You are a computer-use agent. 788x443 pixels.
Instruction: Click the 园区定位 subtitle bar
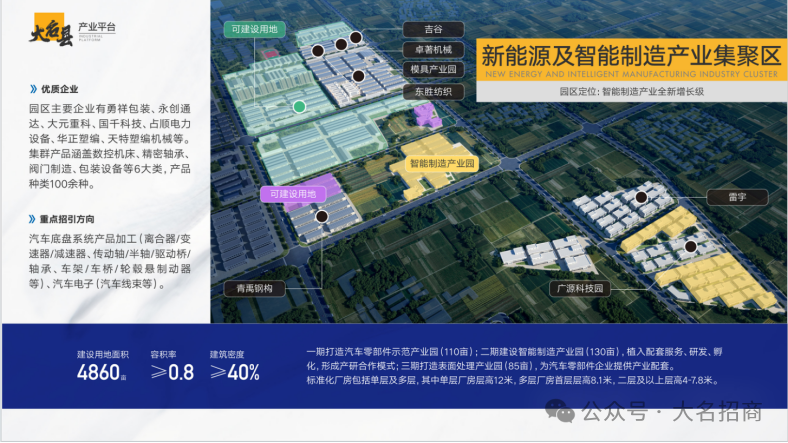click(x=630, y=91)
